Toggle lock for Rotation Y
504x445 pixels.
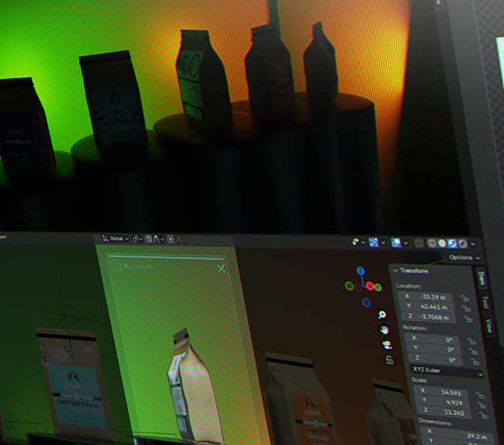(473, 351)
